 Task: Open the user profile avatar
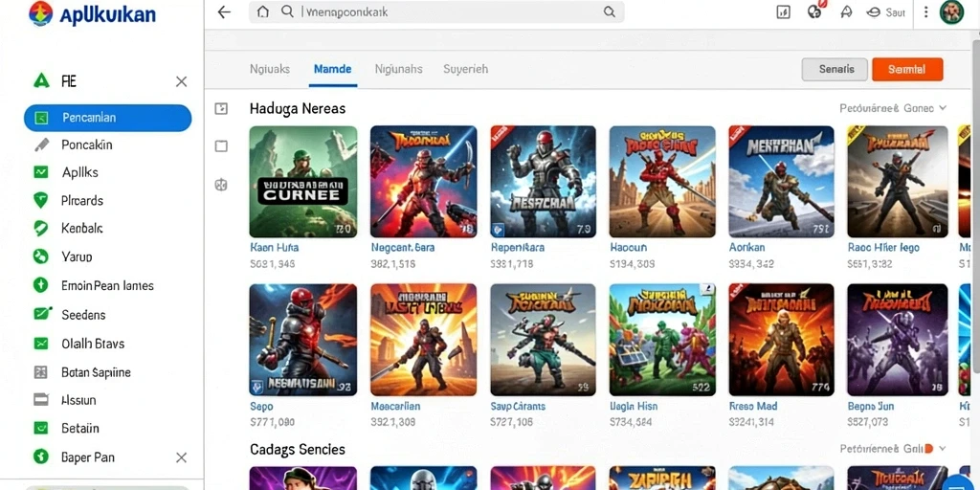[950, 11]
